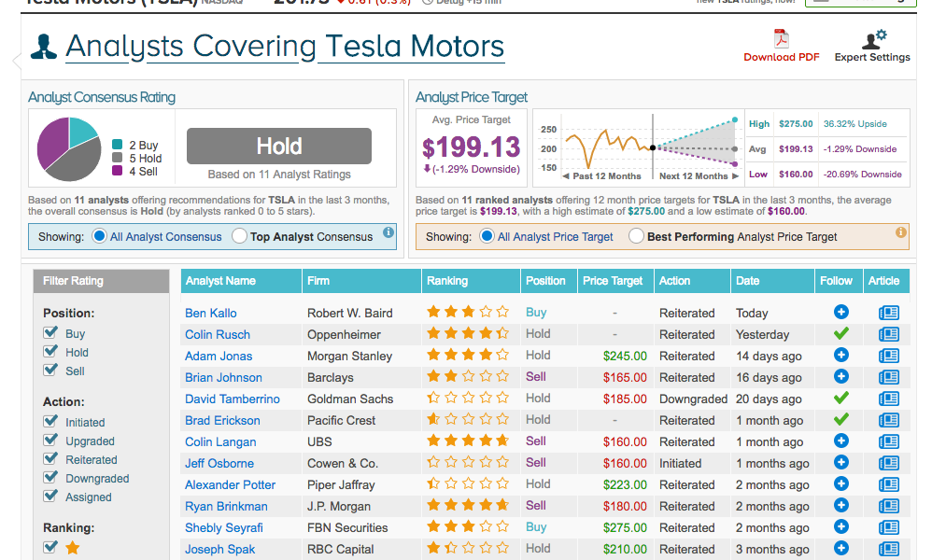Click the price target forecast chart

pos(639,148)
